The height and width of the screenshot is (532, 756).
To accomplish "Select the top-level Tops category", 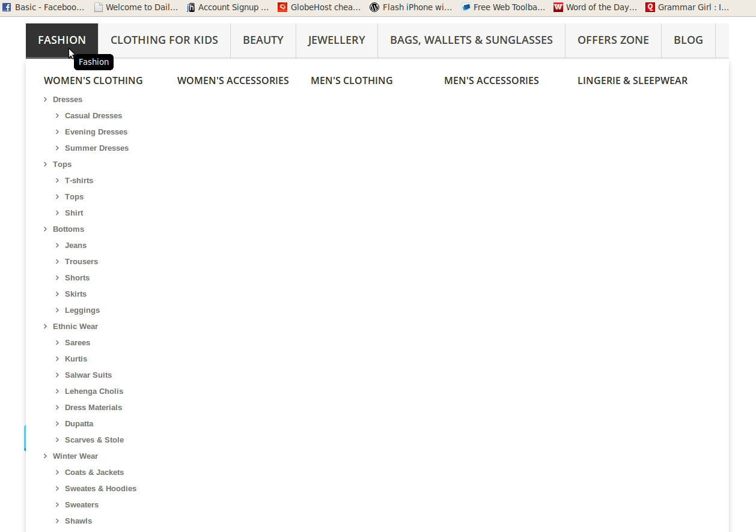I will [x=62, y=165].
